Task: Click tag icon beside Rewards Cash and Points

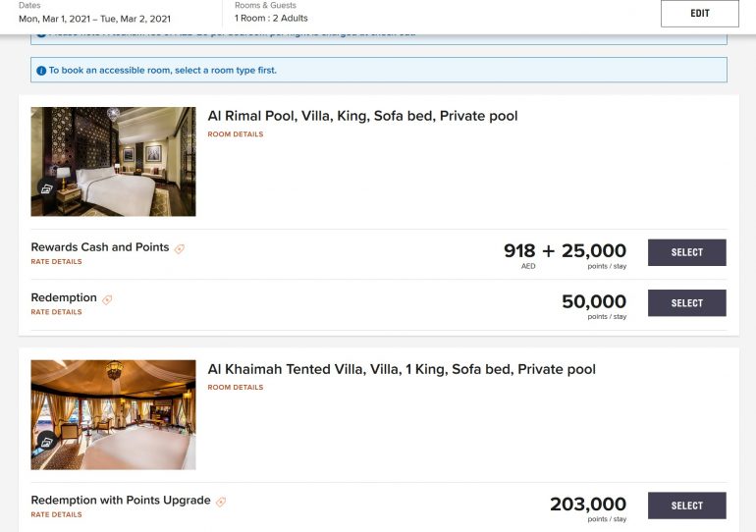Action: (180, 249)
